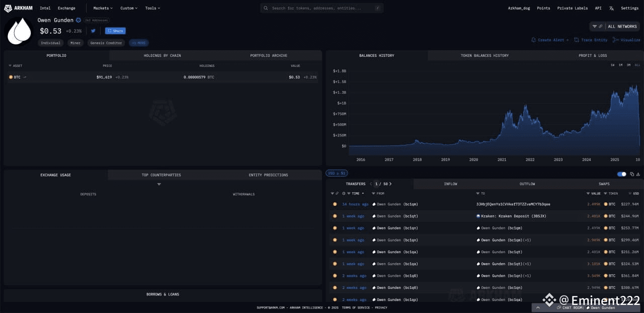Select the 3M chart range

point(628,65)
